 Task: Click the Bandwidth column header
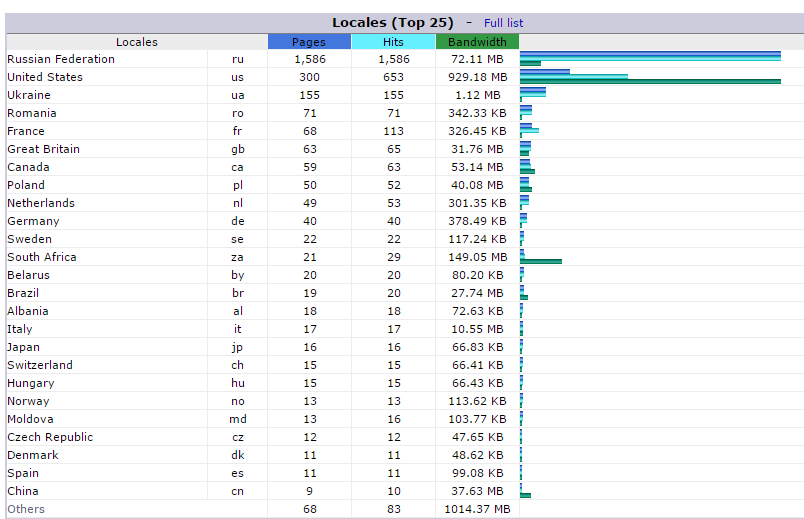477,42
